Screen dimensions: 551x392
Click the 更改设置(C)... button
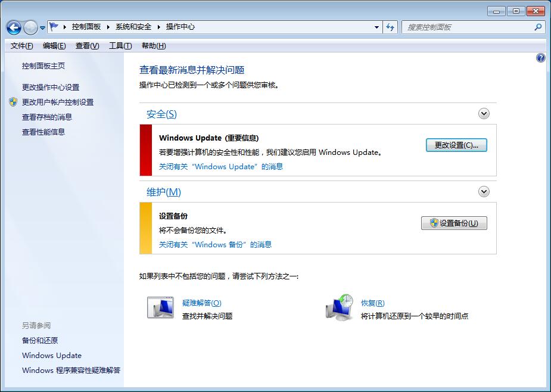pos(456,145)
